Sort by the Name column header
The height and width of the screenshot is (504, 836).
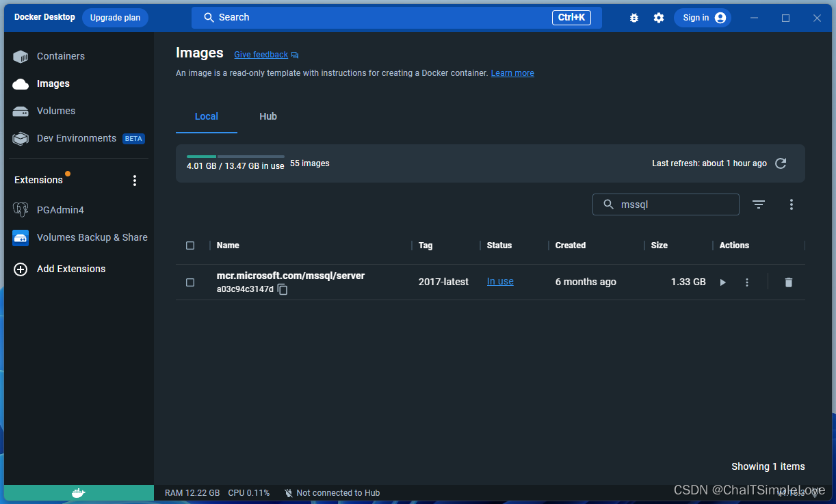point(228,246)
